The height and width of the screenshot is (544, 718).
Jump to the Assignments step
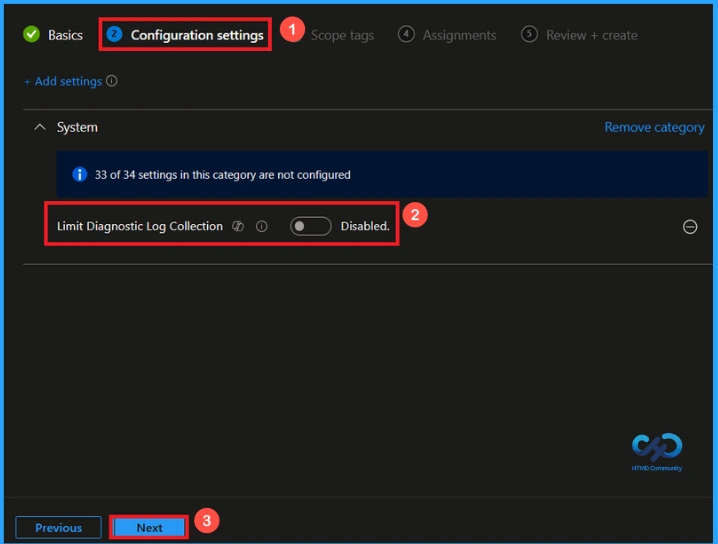tap(447, 35)
